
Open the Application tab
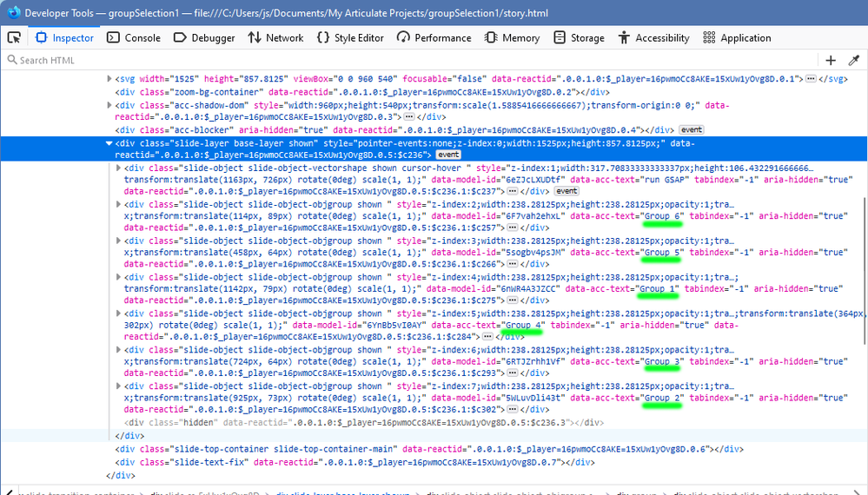(x=737, y=37)
